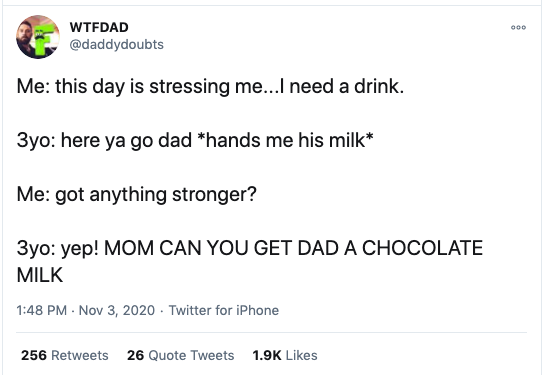Click the green F logo in avatar

point(44,39)
